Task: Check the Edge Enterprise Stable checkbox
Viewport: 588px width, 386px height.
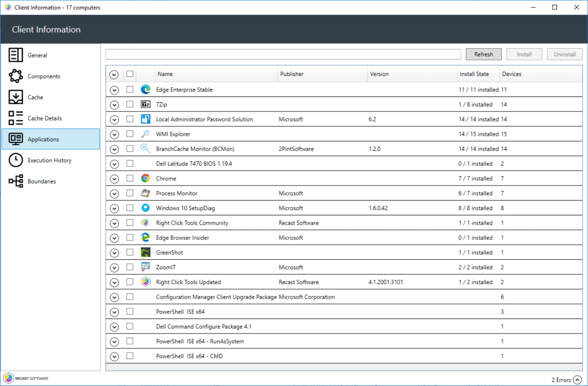Action: click(x=130, y=89)
